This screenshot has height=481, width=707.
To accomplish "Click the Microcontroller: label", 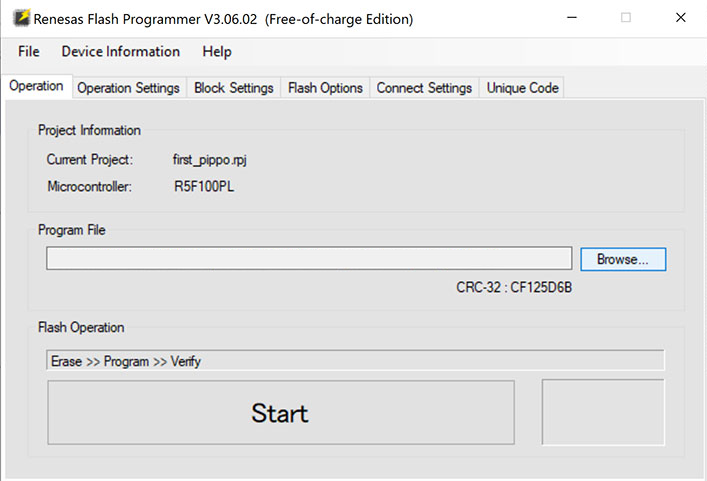I will pos(90,186).
